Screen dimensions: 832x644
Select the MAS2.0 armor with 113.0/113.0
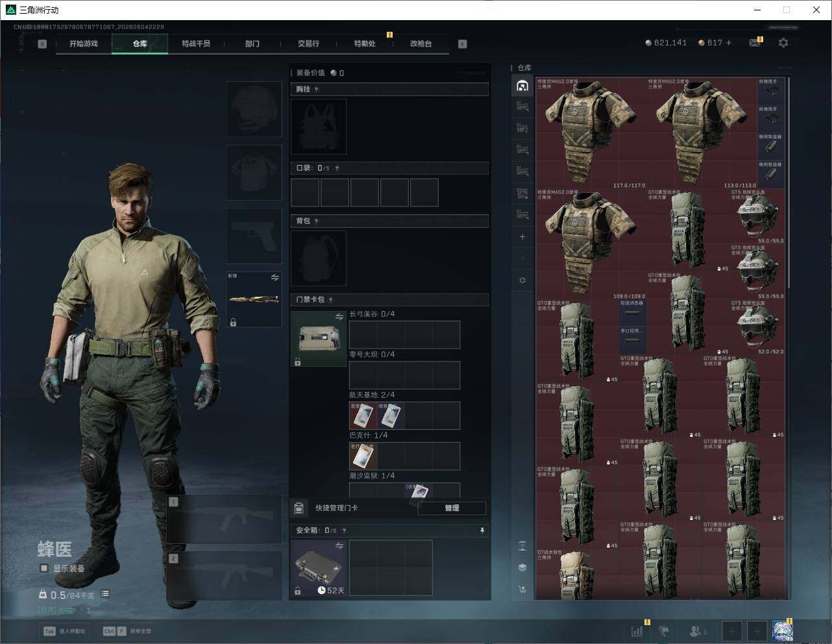click(702, 134)
